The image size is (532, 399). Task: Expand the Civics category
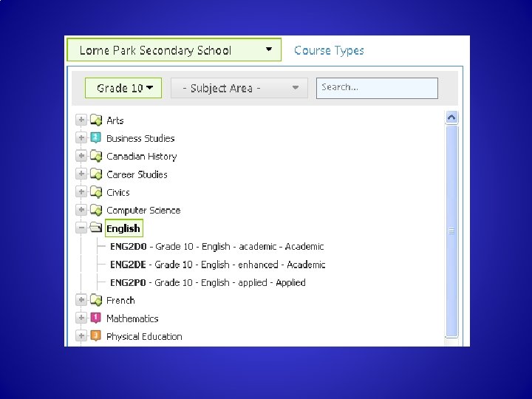[x=81, y=192]
